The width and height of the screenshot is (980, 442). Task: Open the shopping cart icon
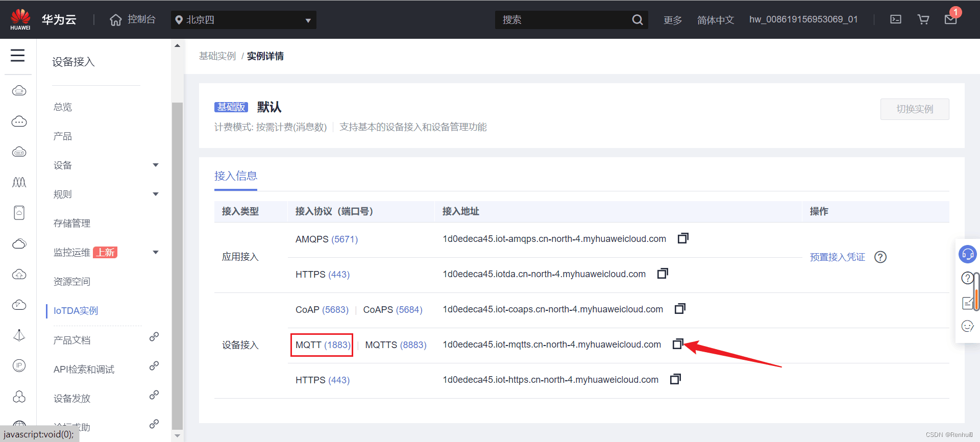(923, 19)
